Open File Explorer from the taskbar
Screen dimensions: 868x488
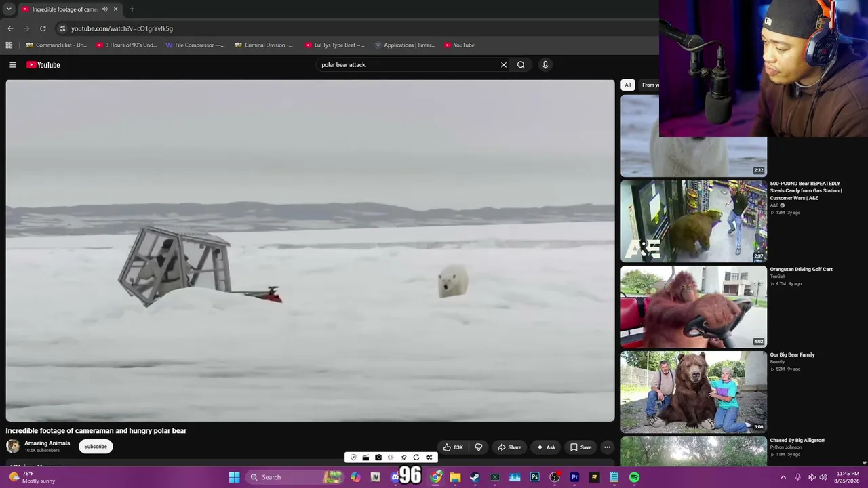click(x=455, y=477)
